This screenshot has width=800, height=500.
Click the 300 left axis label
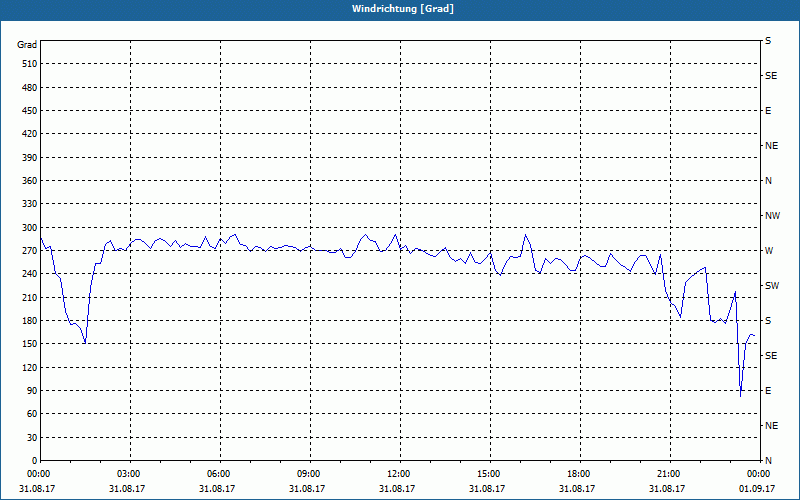[30, 228]
